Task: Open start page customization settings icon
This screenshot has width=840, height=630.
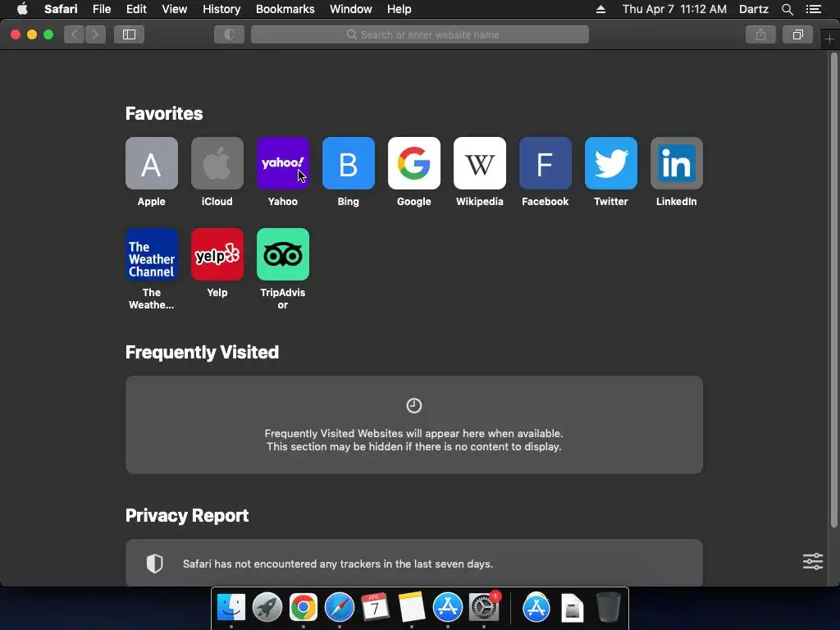Action: [813, 561]
